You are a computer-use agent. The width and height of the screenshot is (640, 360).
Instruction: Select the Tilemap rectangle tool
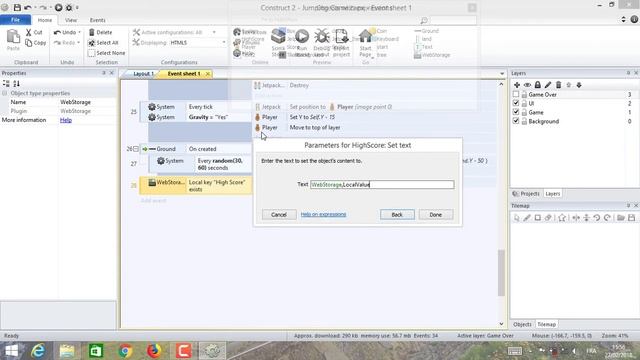tap(538, 218)
